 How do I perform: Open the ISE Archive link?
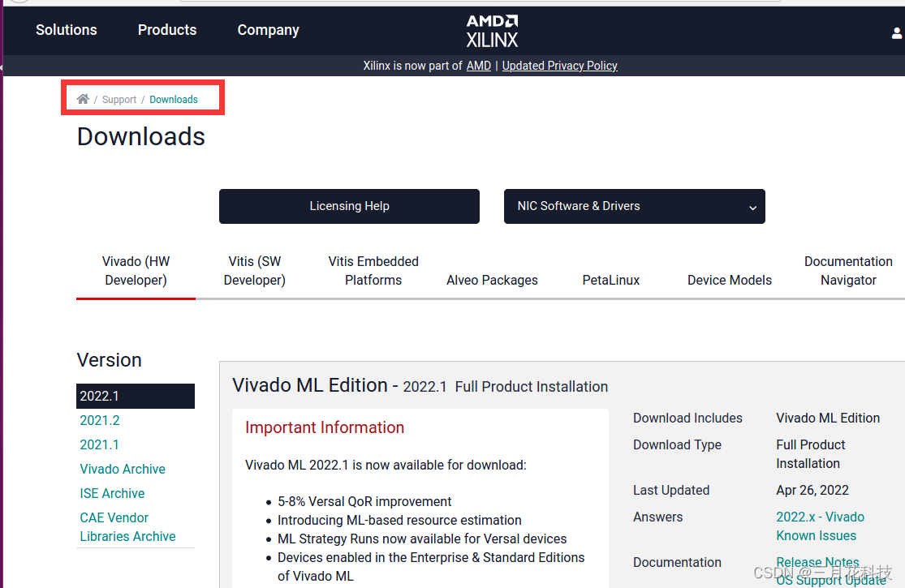[x=112, y=493]
